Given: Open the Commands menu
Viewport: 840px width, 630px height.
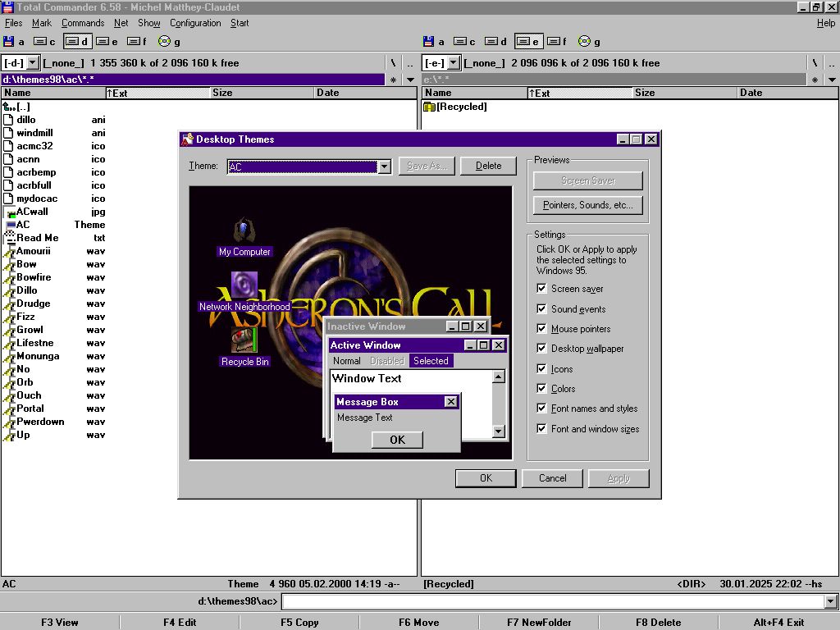Looking at the screenshot, I should click(x=82, y=23).
